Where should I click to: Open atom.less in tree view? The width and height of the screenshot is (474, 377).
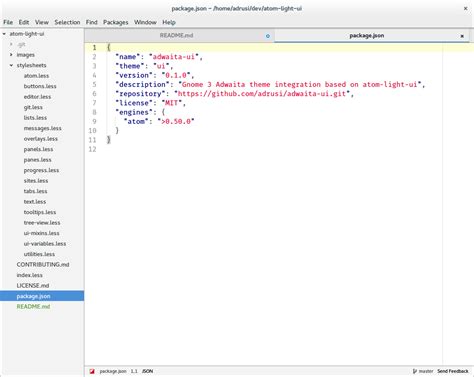(36, 76)
